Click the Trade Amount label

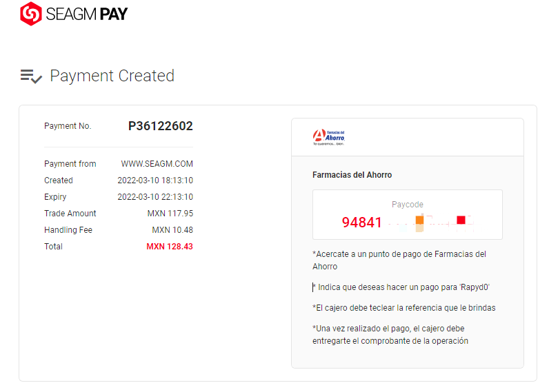[x=70, y=214]
